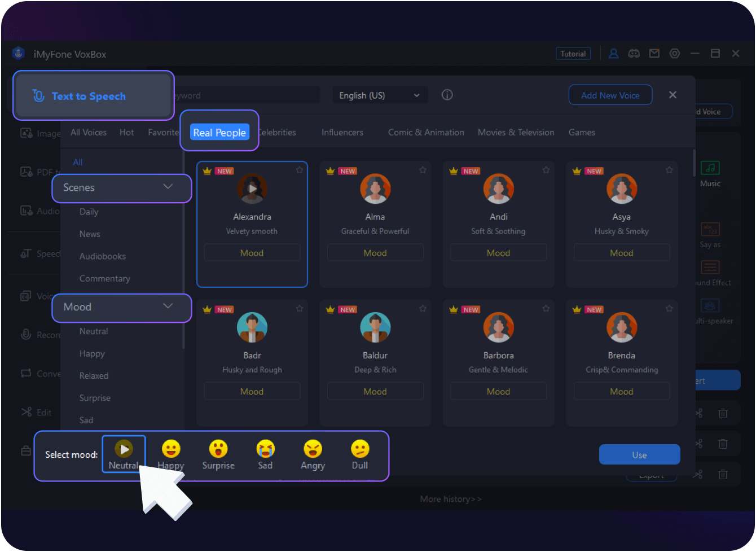
Task: Favorite the Andi voice star
Action: (546, 170)
